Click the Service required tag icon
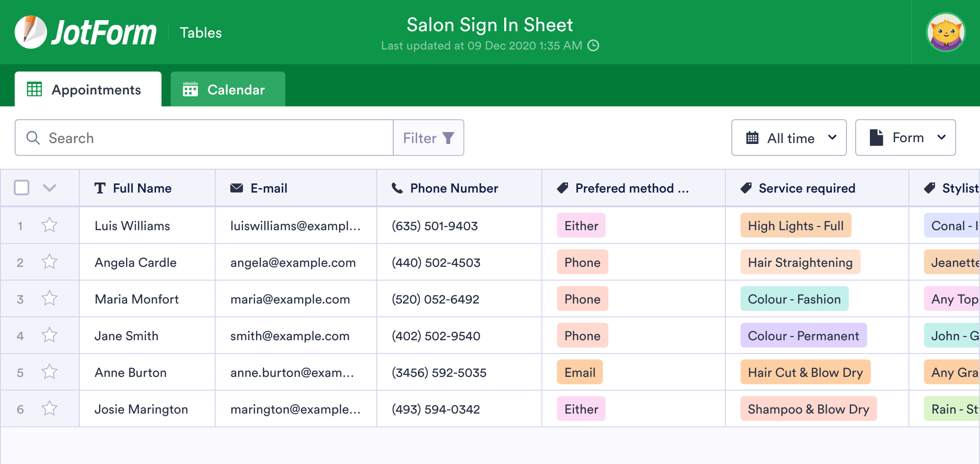This screenshot has height=464, width=980. click(746, 188)
